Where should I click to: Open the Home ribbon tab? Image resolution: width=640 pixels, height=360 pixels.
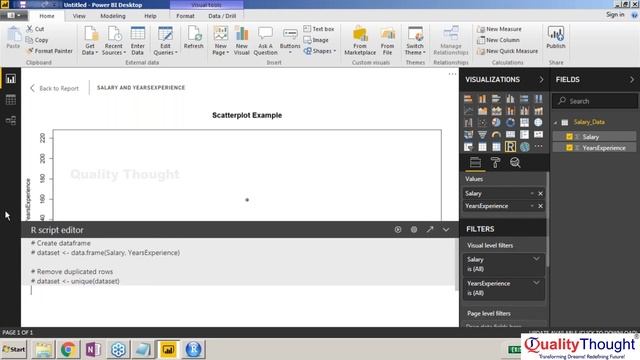click(47, 16)
